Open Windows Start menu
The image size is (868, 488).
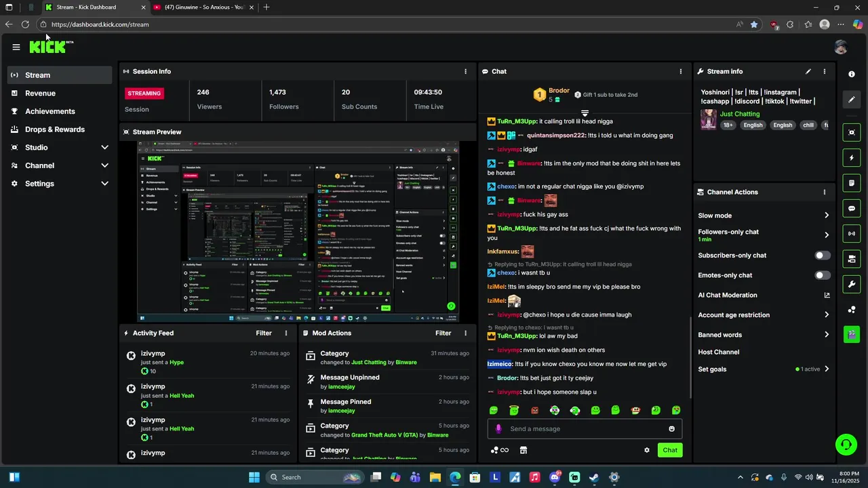[254, 477]
